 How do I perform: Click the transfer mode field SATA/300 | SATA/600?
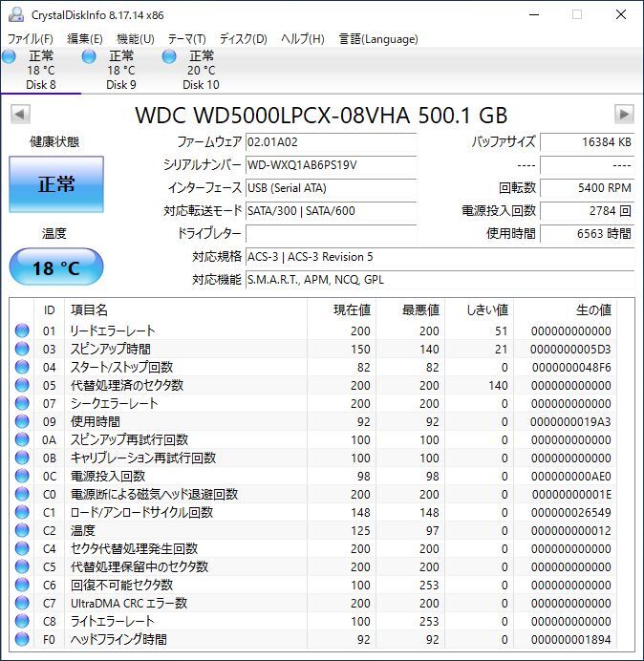331,210
